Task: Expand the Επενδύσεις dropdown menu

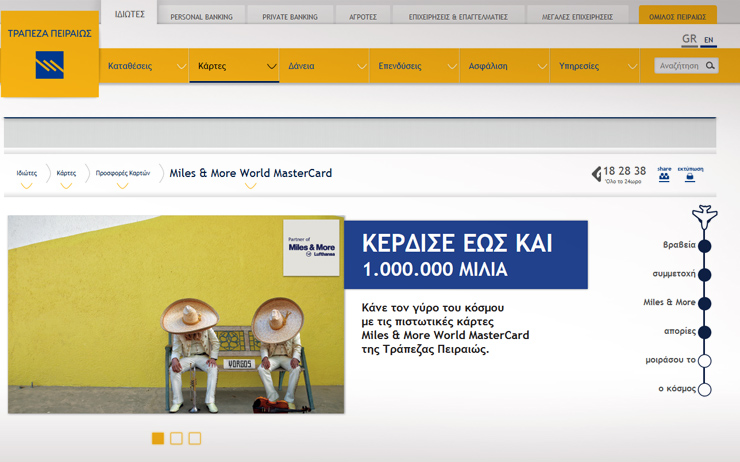Action: click(452, 67)
